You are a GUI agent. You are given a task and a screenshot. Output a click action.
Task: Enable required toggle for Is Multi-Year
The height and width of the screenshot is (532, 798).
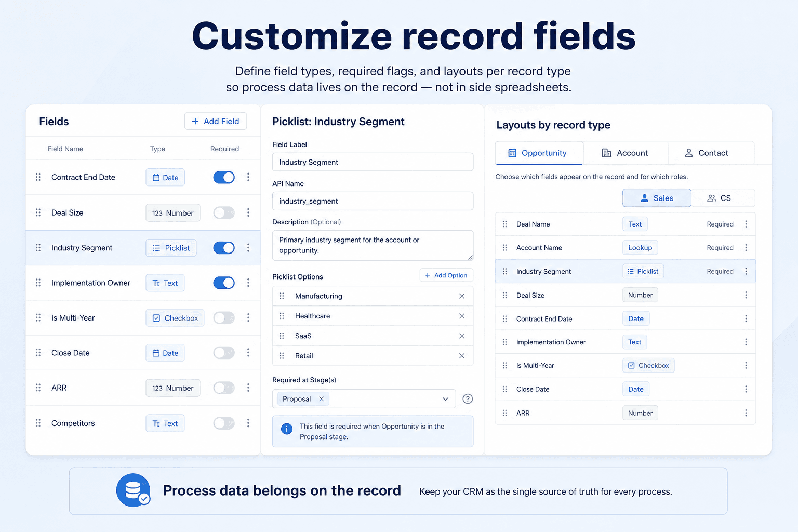pos(224,317)
